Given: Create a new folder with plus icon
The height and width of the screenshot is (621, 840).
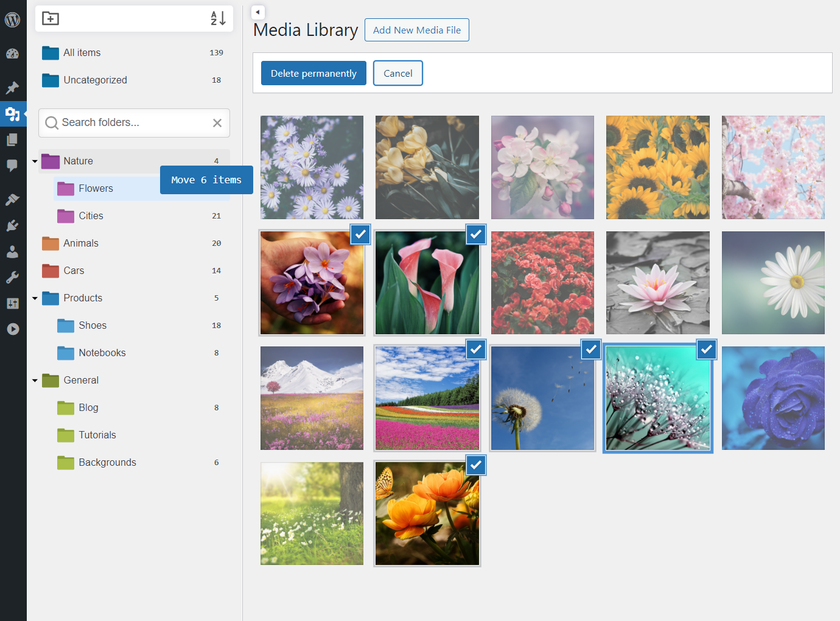Looking at the screenshot, I should [x=51, y=18].
